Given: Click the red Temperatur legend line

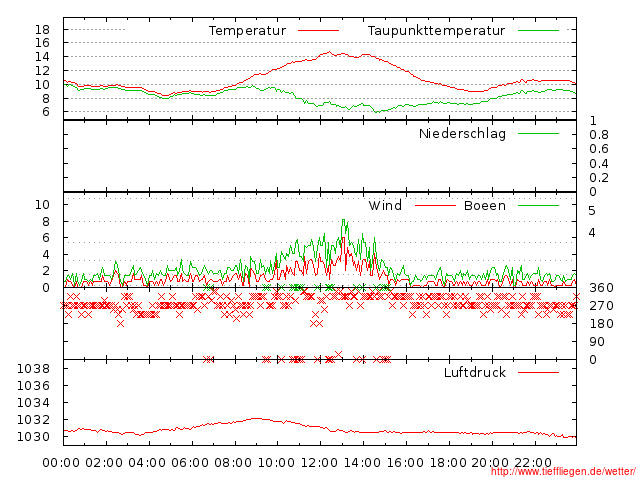Looking at the screenshot, I should click(319, 31).
